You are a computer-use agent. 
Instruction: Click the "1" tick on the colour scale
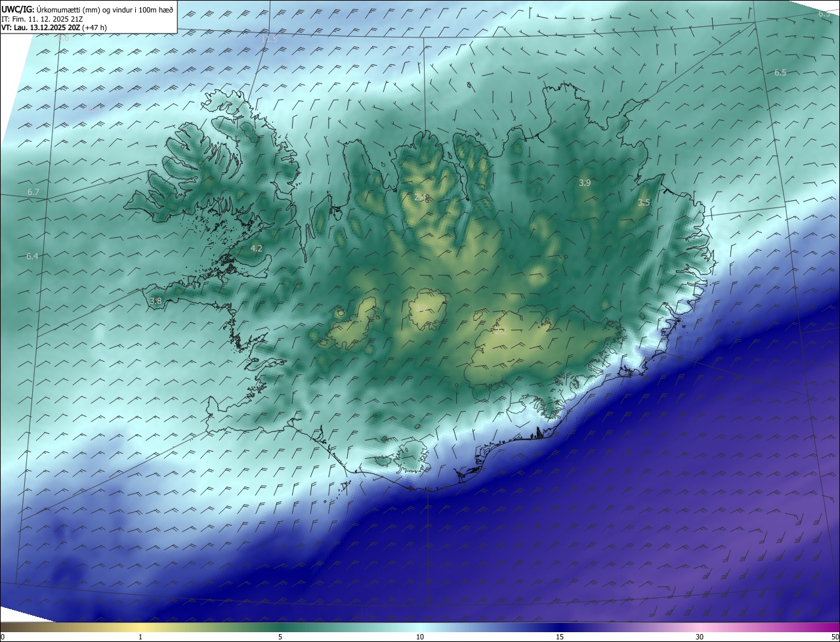140,637
